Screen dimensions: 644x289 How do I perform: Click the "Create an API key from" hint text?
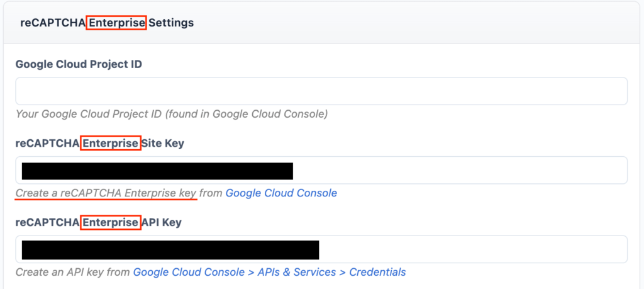pyautogui.click(x=73, y=272)
